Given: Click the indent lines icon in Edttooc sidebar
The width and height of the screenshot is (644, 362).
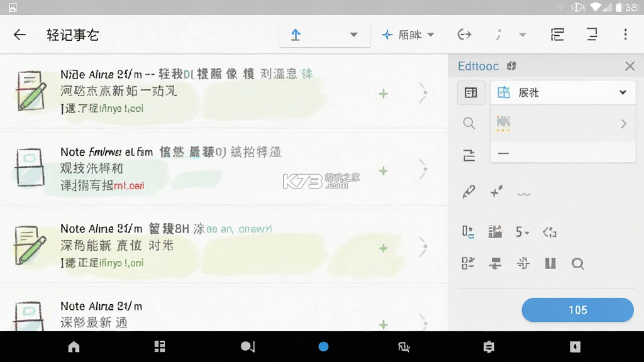Looking at the screenshot, I should [x=469, y=155].
